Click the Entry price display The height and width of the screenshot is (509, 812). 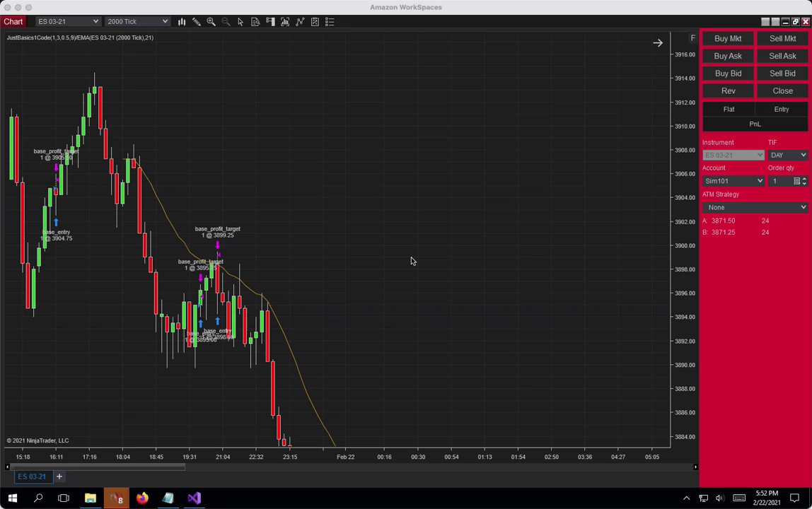coord(782,110)
